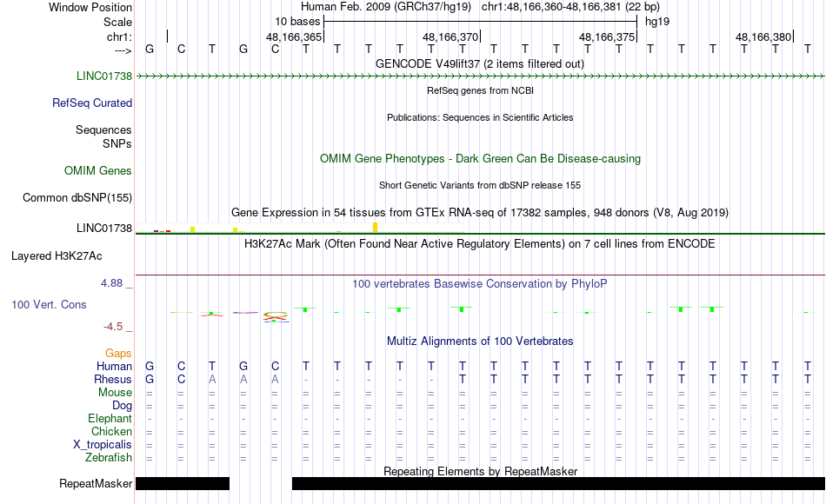
Task: Select the short left RepeatMasker black block
Action: click(183, 483)
